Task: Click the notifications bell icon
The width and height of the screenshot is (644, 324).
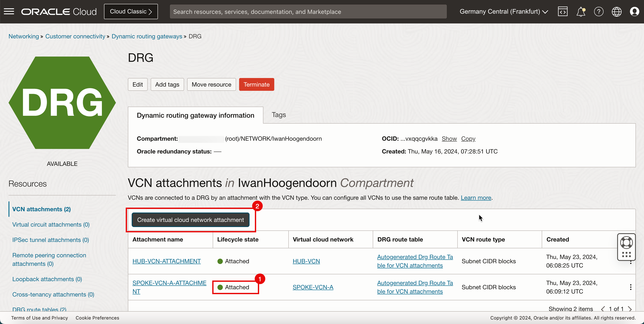Action: [x=581, y=12]
